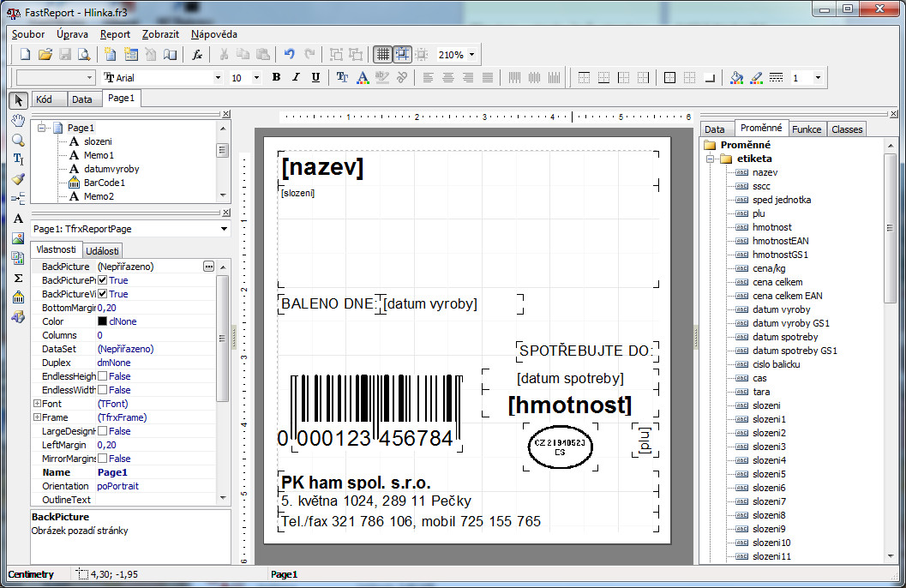The height and width of the screenshot is (588, 906).
Task: Select the barcode on the label
Action: (x=376, y=411)
